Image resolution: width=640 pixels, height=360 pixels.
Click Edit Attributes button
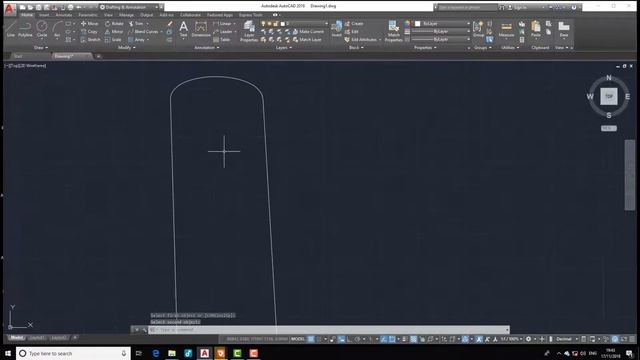click(x=363, y=40)
